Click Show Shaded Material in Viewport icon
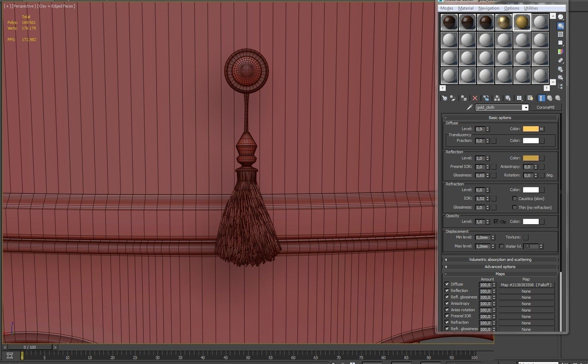 (x=530, y=98)
